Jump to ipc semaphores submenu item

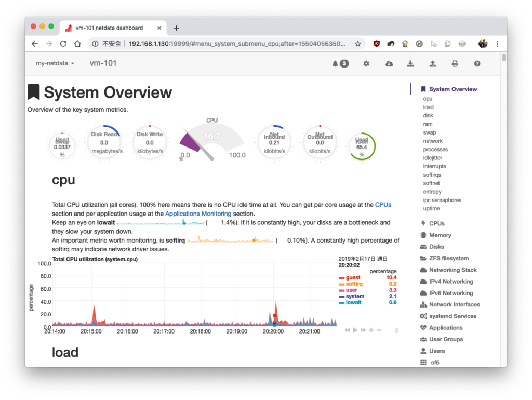pos(442,200)
